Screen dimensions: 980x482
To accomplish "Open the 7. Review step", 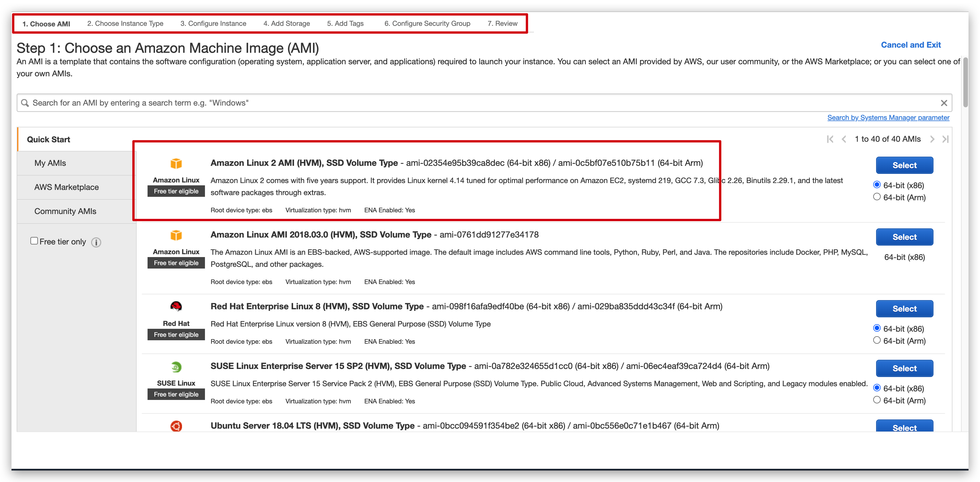I will tap(503, 24).
